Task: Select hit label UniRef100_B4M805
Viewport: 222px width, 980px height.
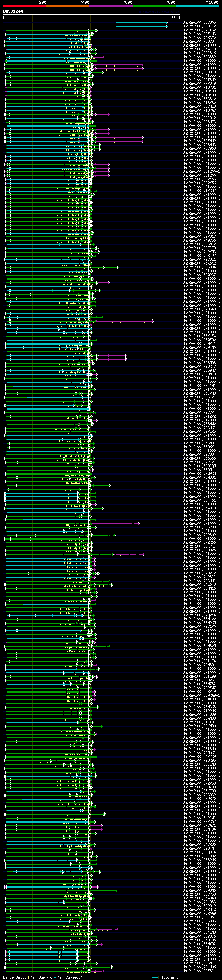Action: tap(199, 646)
